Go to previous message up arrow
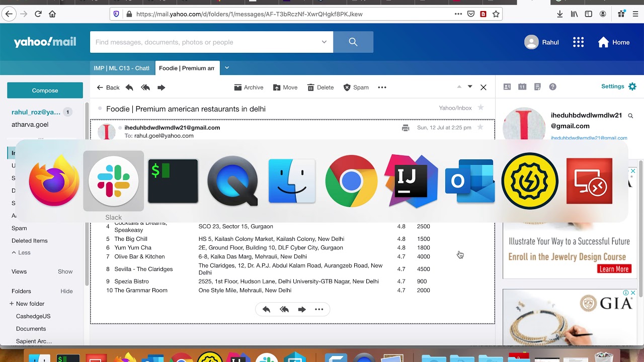Viewport: 644px width, 362px height. point(459,86)
